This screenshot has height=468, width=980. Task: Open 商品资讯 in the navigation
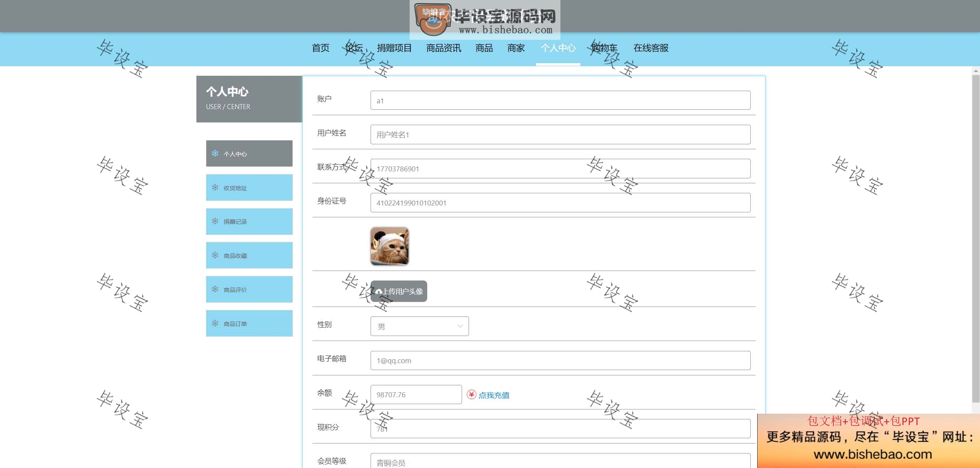coord(444,48)
